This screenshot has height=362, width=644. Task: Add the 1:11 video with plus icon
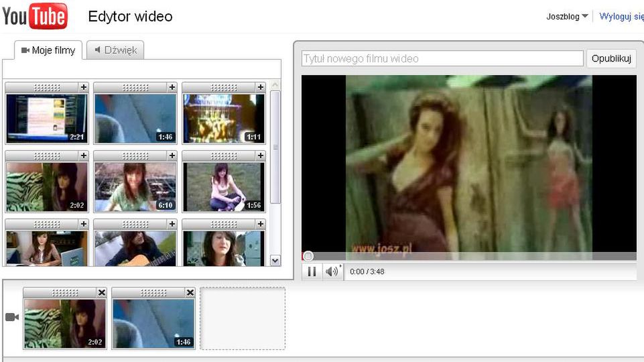pos(261,87)
